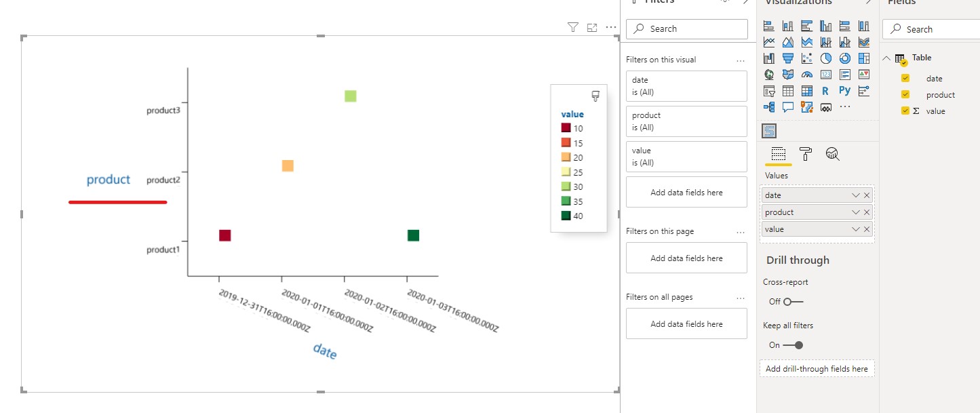Toggle the product field checkbox
Viewport: 980px width, 413px height.
coord(905,94)
